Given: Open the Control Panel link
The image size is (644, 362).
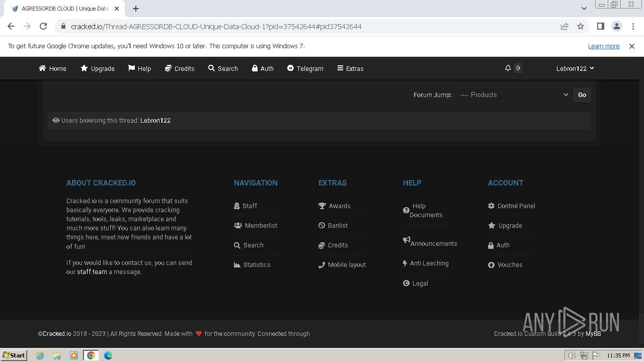Looking at the screenshot, I should click(x=512, y=206).
